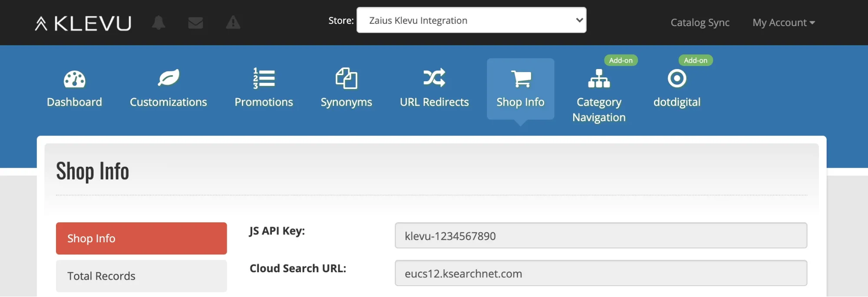Select the Shop Info tab label

(x=521, y=102)
